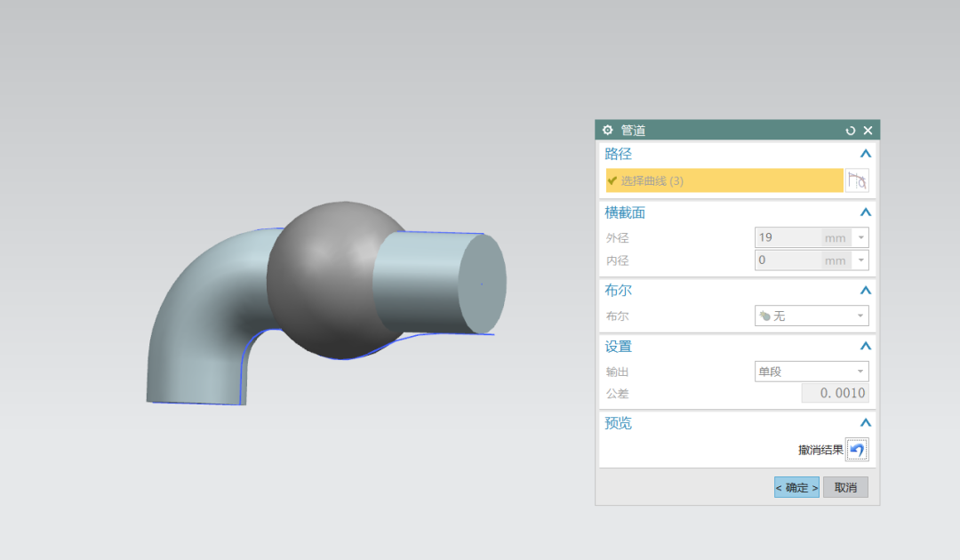Edit the 公差 field value 0.0010
The height and width of the screenshot is (560, 960).
pos(835,393)
